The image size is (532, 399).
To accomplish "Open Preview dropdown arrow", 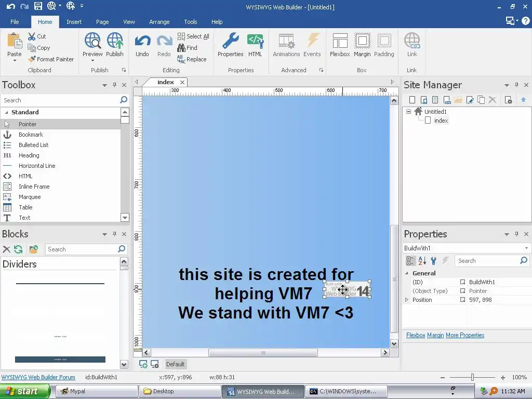I will coord(92,61).
